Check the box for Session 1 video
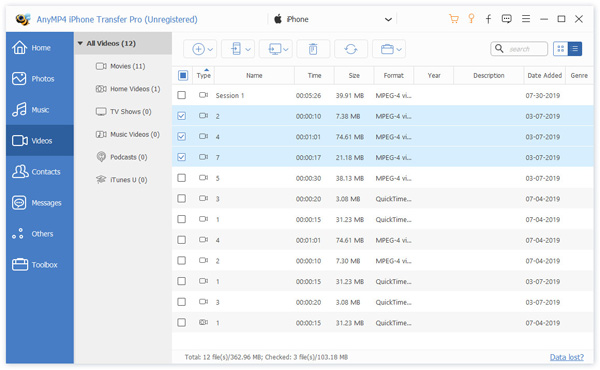 (182, 95)
